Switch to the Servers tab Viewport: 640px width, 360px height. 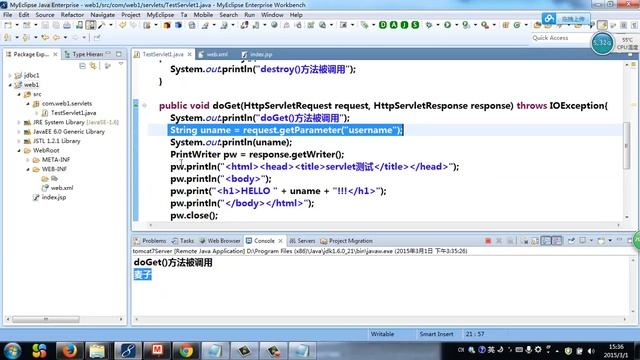pos(302,241)
